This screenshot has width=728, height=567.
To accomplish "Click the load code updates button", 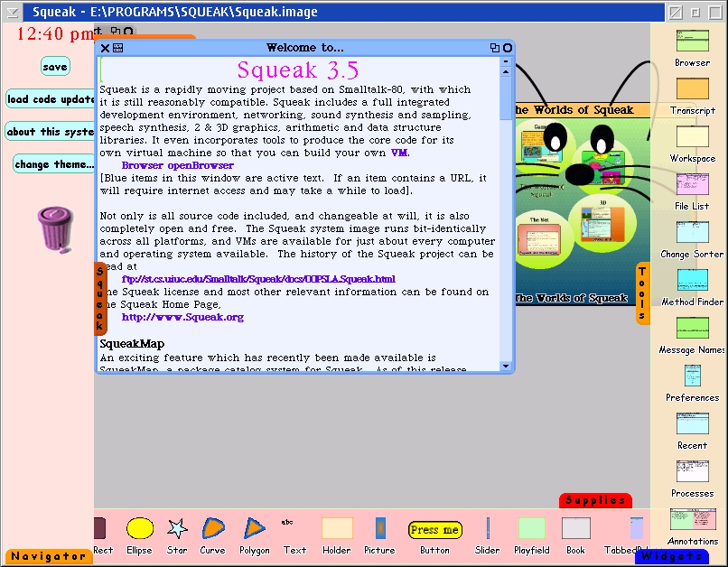I will point(51,98).
